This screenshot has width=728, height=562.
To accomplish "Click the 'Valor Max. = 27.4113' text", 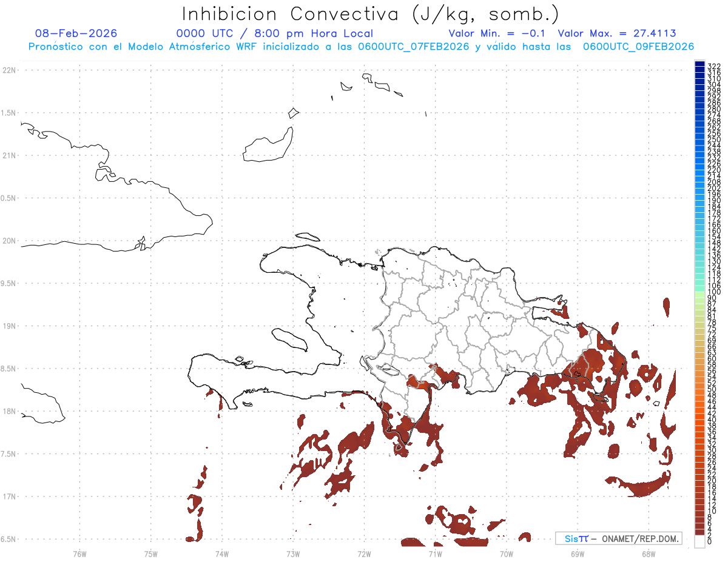I will pyautogui.click(x=616, y=33).
